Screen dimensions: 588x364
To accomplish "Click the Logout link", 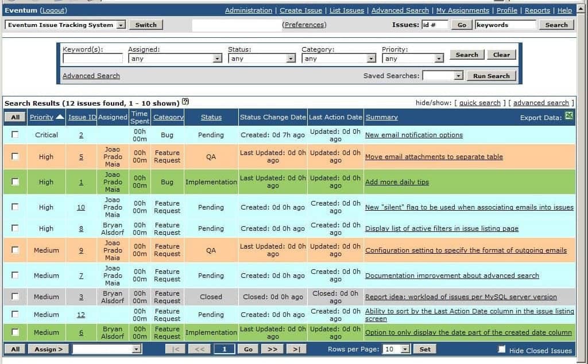I will 53,10.
